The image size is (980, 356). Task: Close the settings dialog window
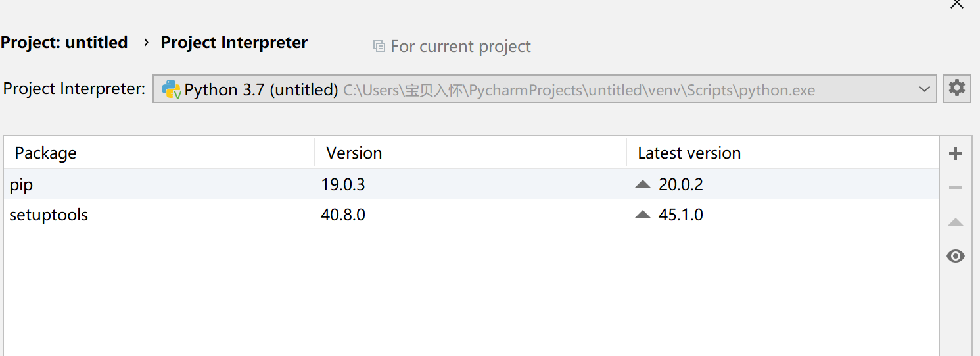pyautogui.click(x=957, y=4)
